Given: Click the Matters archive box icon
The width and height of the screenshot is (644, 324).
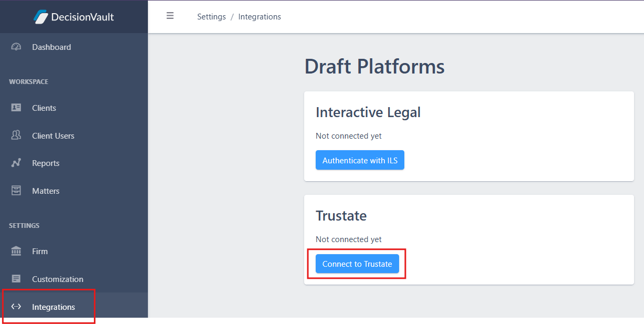Looking at the screenshot, I should pyautogui.click(x=16, y=191).
